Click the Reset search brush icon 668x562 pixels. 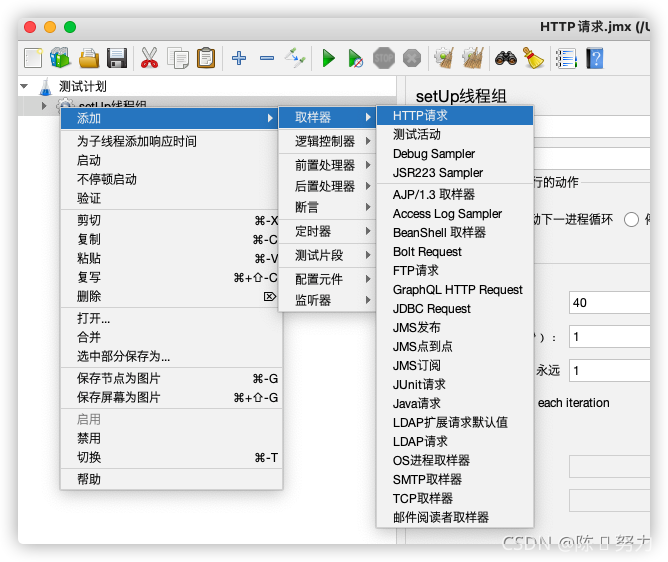click(x=533, y=58)
